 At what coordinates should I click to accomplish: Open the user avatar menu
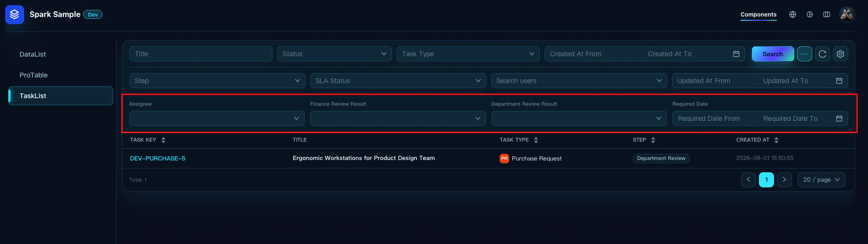[x=847, y=15]
